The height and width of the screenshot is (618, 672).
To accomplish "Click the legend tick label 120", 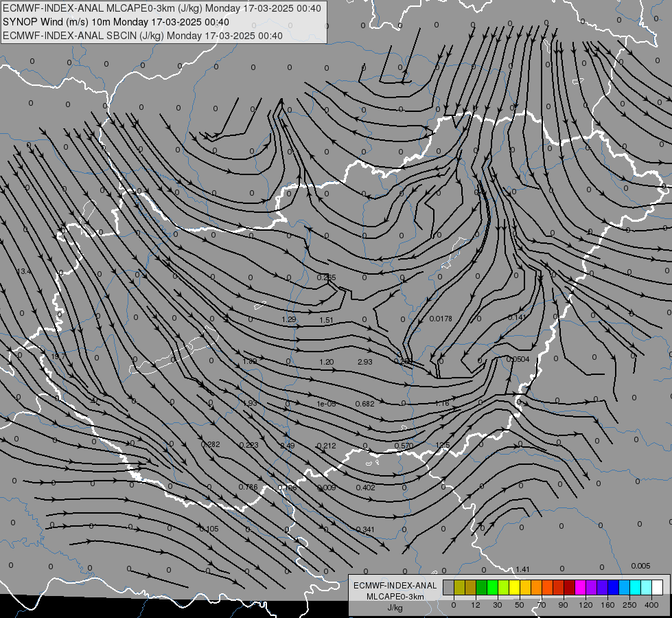I will coord(586,605).
